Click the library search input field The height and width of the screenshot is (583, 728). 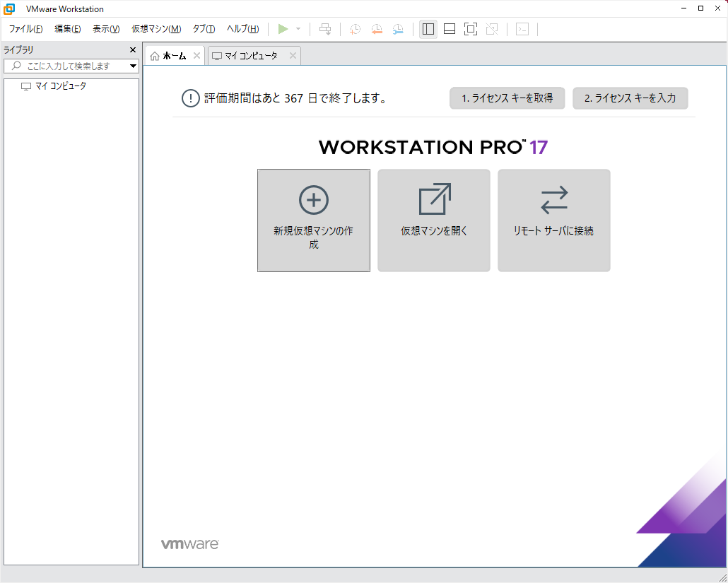(x=69, y=66)
